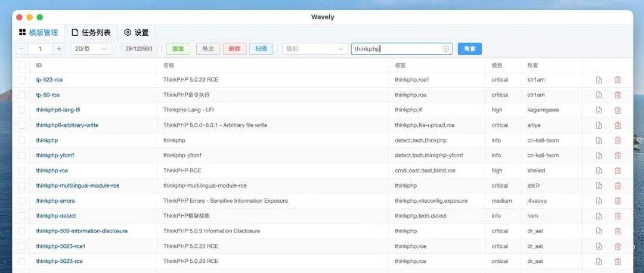Delete the thinkphp-detect row
This screenshot has width=644, height=273.
click(617, 216)
